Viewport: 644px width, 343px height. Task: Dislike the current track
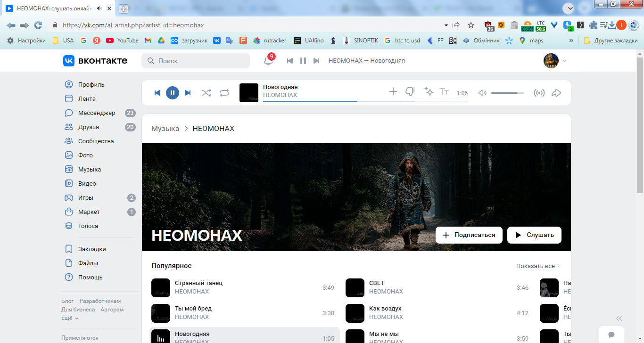click(410, 91)
